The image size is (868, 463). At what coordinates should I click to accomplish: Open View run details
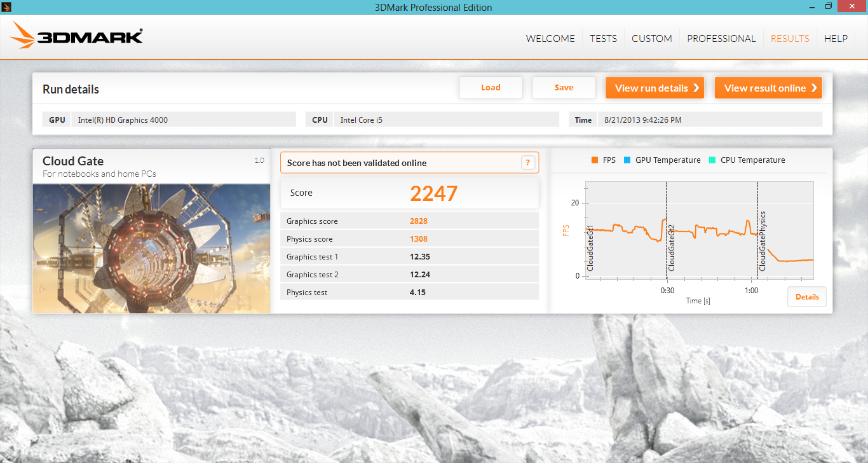pos(655,88)
